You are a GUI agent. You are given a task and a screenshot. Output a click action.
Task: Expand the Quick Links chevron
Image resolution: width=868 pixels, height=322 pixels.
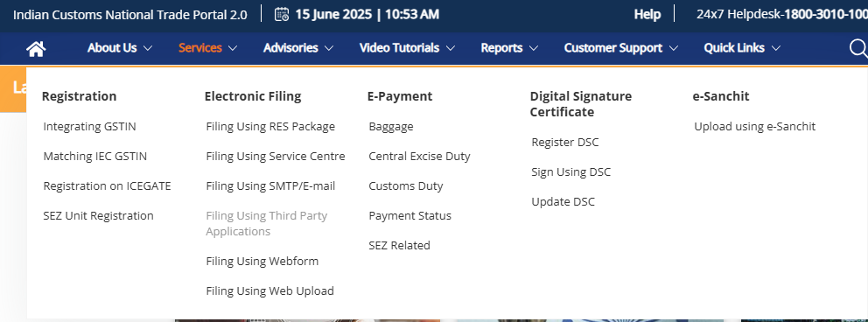(x=775, y=48)
